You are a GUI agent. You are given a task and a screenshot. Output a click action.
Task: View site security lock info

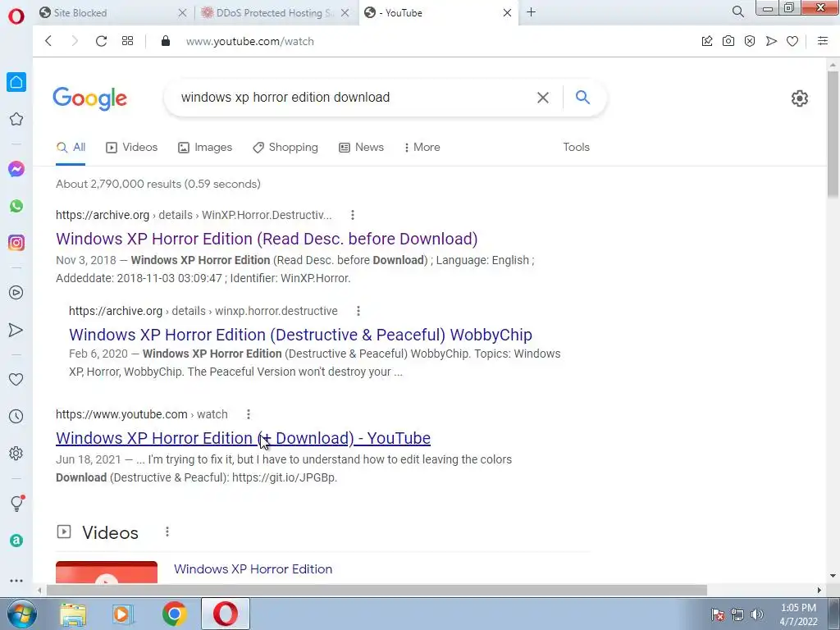pyautogui.click(x=166, y=41)
